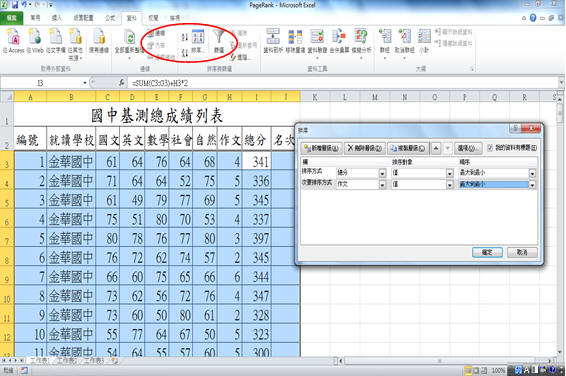Select the first worksheet tab
This screenshot has width=566, height=376.
pos(39,360)
